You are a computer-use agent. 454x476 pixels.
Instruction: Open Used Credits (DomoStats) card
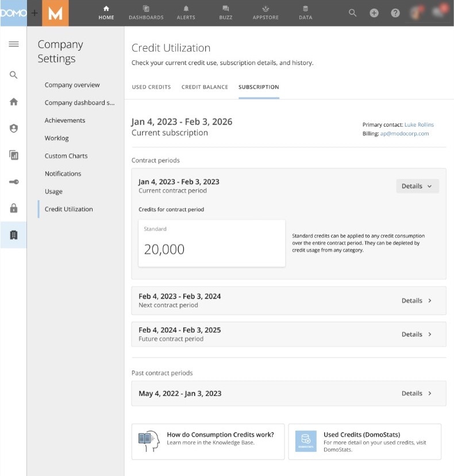pos(364,442)
